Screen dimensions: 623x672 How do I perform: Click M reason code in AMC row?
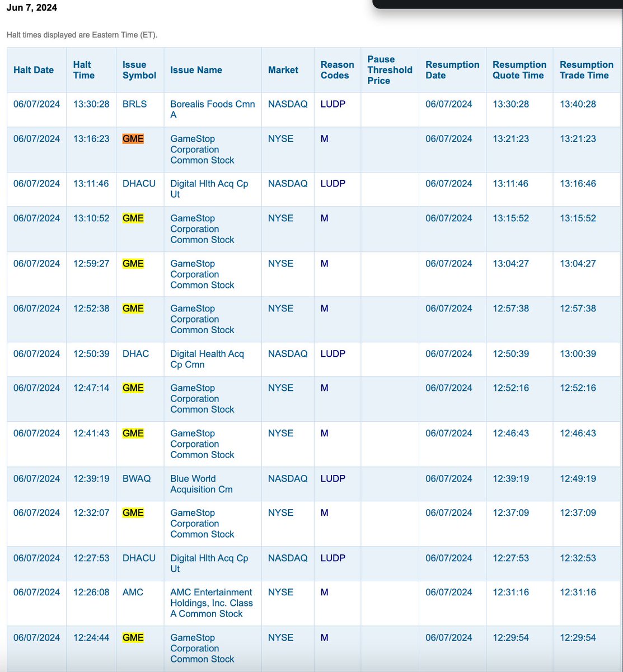point(325,592)
